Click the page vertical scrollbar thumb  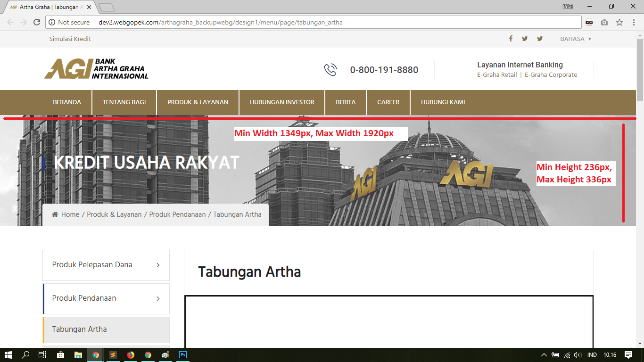[x=640, y=71]
